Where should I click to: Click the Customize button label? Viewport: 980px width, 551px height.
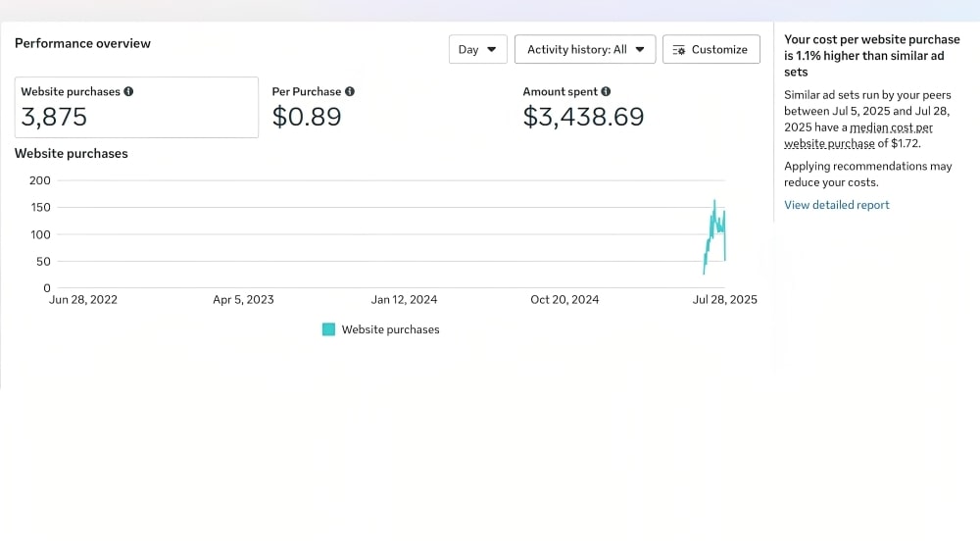pos(719,50)
